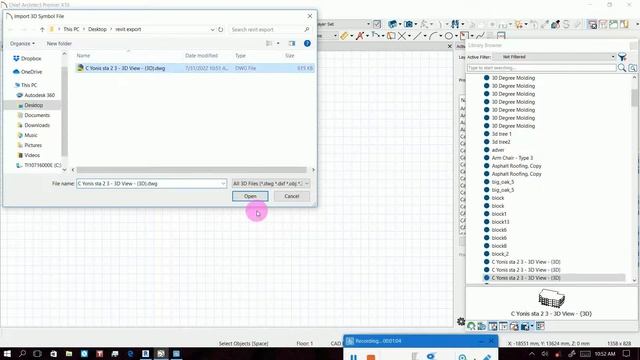The width and height of the screenshot is (640, 360).
Task: Sort files by Type column header
Action: point(240,56)
